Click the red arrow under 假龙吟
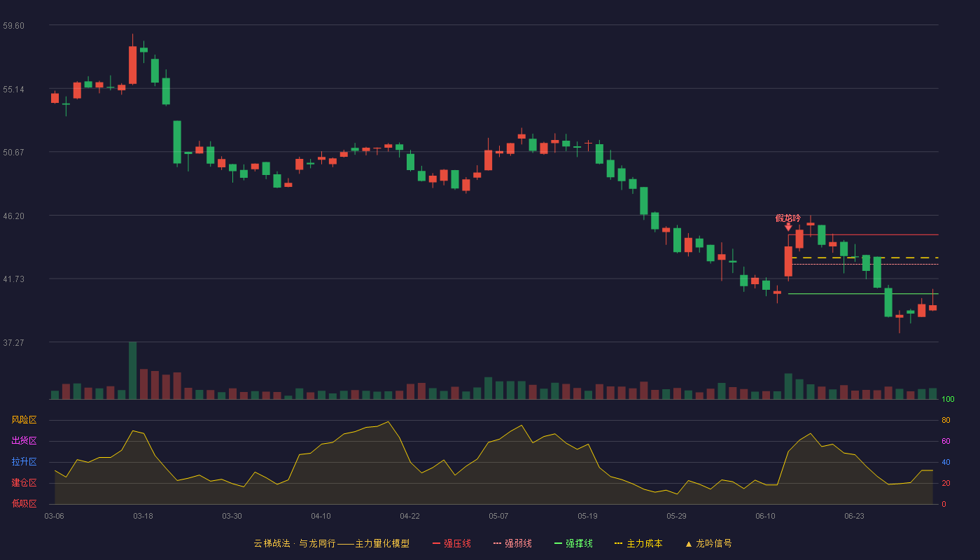This screenshot has width=980, height=560. coord(788,227)
